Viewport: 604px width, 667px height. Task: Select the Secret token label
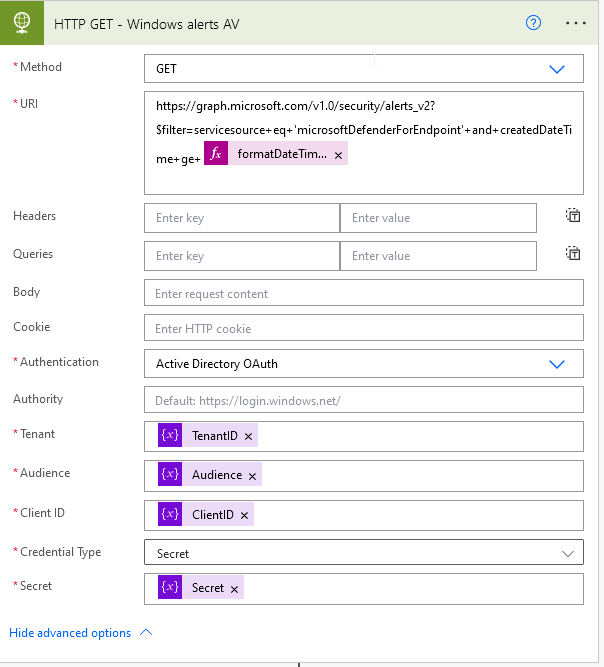click(x=208, y=588)
